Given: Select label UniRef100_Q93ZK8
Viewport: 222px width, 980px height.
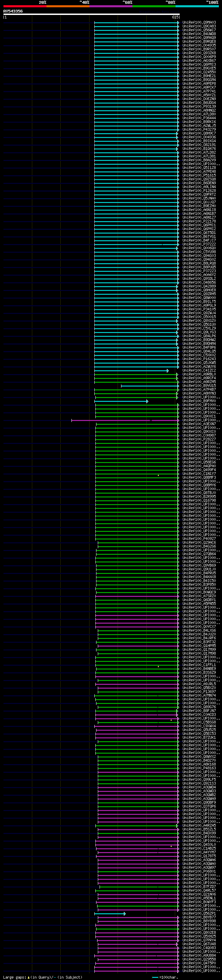Looking at the screenshot, I should [199, 53].
